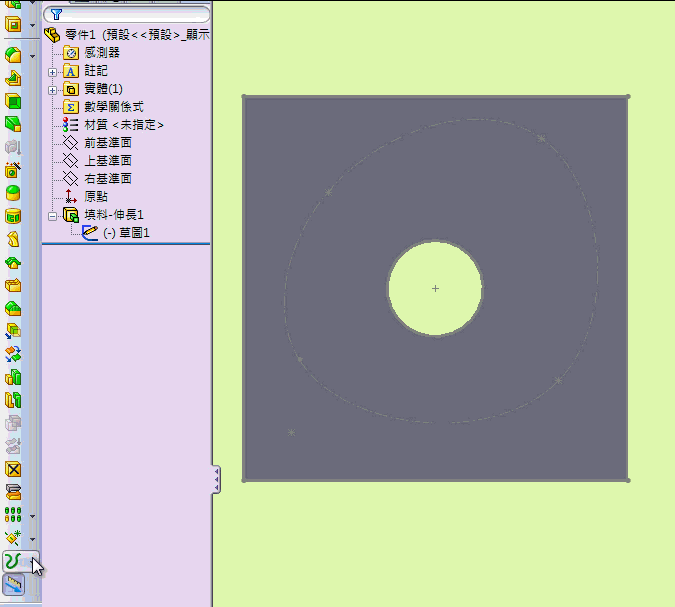Collapse the 填料-伸長1 feature

[53, 216]
